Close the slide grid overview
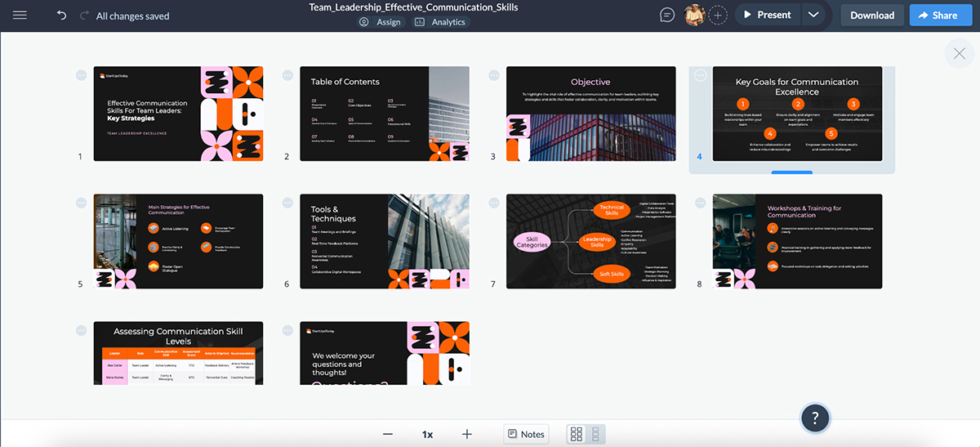The width and height of the screenshot is (980, 447). 958,54
